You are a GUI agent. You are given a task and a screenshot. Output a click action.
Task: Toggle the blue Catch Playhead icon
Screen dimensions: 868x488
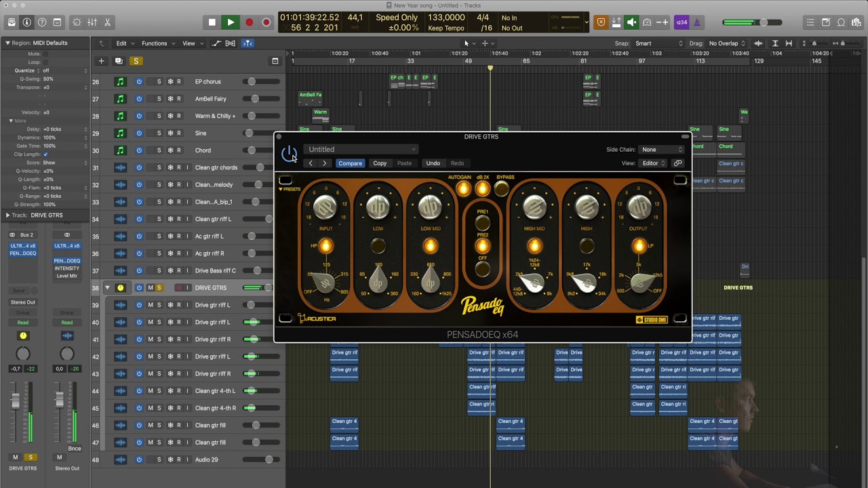coord(248,43)
